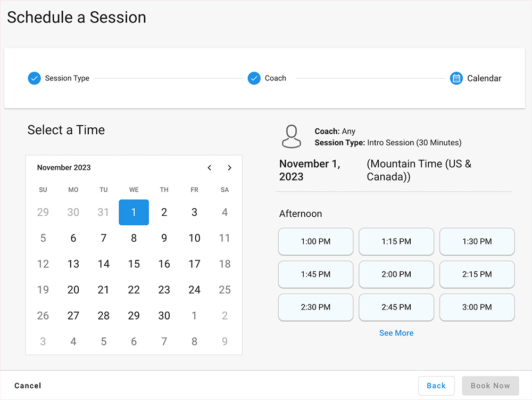This screenshot has height=400, width=532.
Task: Select the 3:00 PM time slot
Action: pyautogui.click(x=477, y=307)
